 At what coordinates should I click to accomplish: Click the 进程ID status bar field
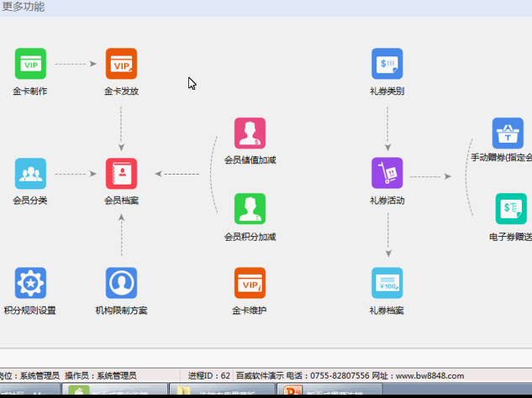pos(207,375)
